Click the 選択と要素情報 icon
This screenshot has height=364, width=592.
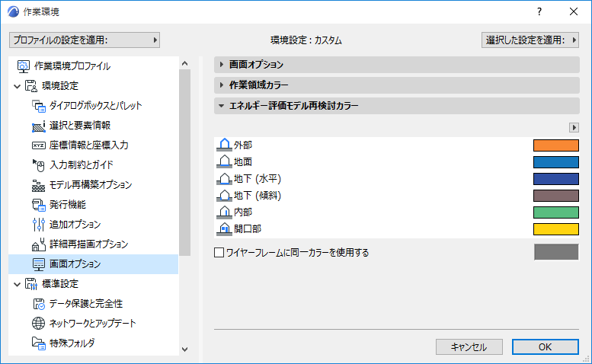(x=39, y=125)
